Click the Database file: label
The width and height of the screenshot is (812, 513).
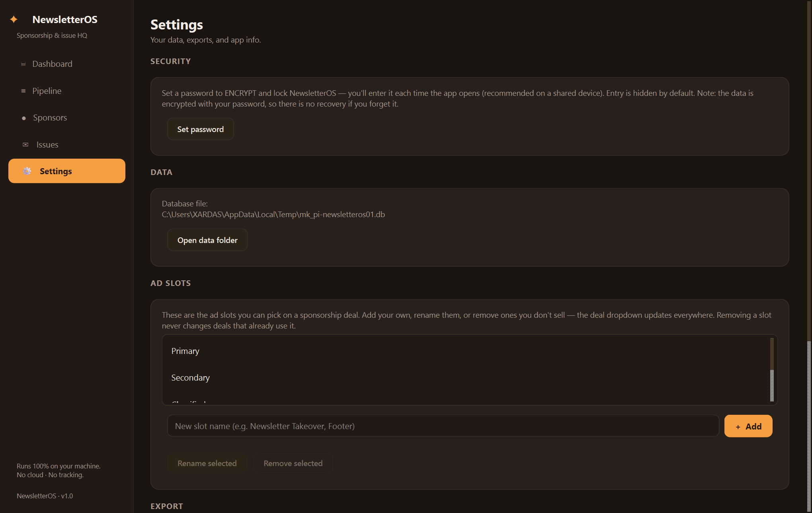pos(185,204)
